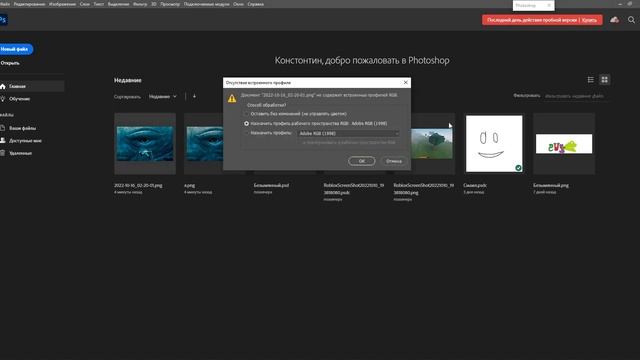Screen dimensions: 640x360
Task: Open the Недавние sort dropdown
Action: [162, 97]
